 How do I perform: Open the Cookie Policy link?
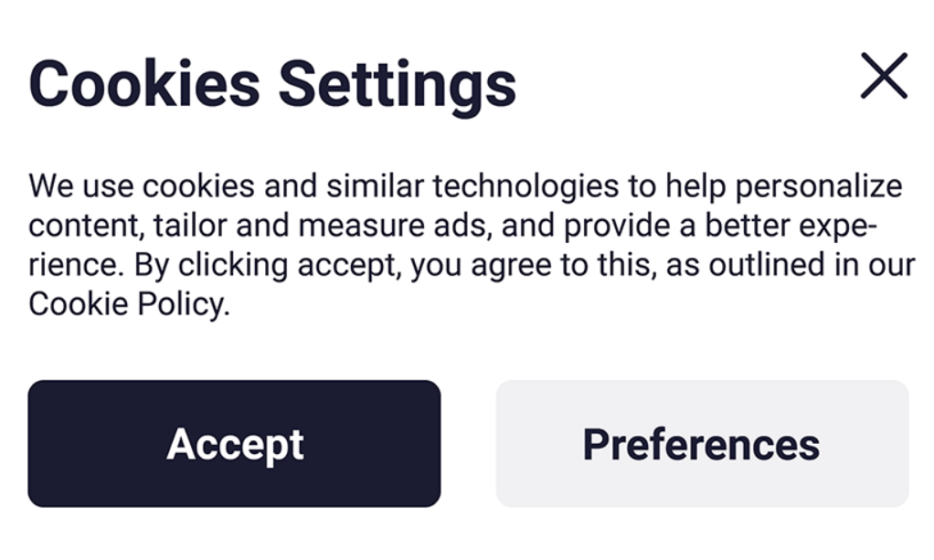(x=127, y=303)
